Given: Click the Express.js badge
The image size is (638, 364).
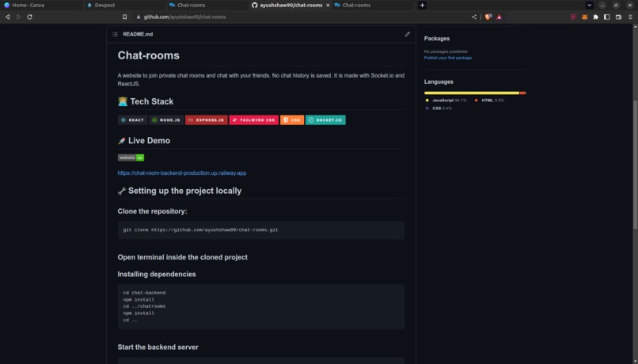Looking at the screenshot, I should pyautogui.click(x=207, y=120).
